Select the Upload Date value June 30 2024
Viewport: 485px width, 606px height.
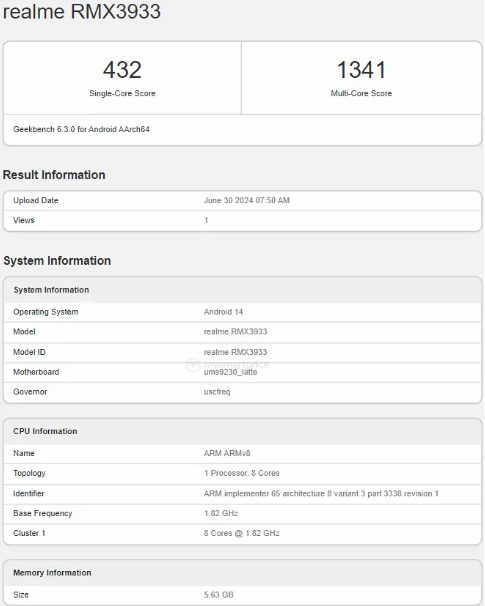pos(247,200)
